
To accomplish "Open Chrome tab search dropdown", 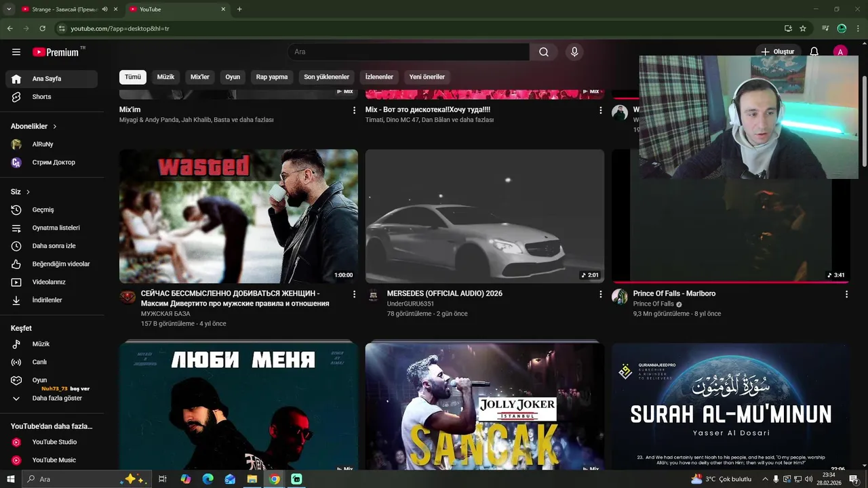I will [x=9, y=9].
